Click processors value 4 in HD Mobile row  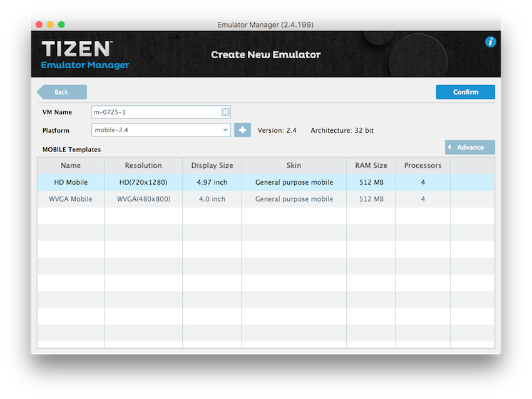point(422,182)
